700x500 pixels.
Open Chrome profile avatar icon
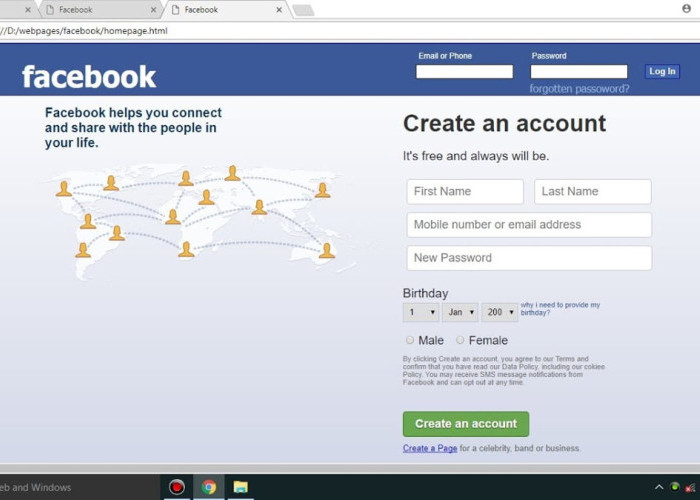tap(687, 8)
